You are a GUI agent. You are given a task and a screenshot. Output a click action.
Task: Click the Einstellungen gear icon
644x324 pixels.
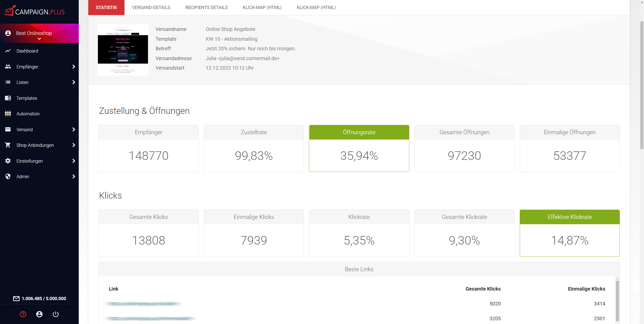(x=8, y=161)
